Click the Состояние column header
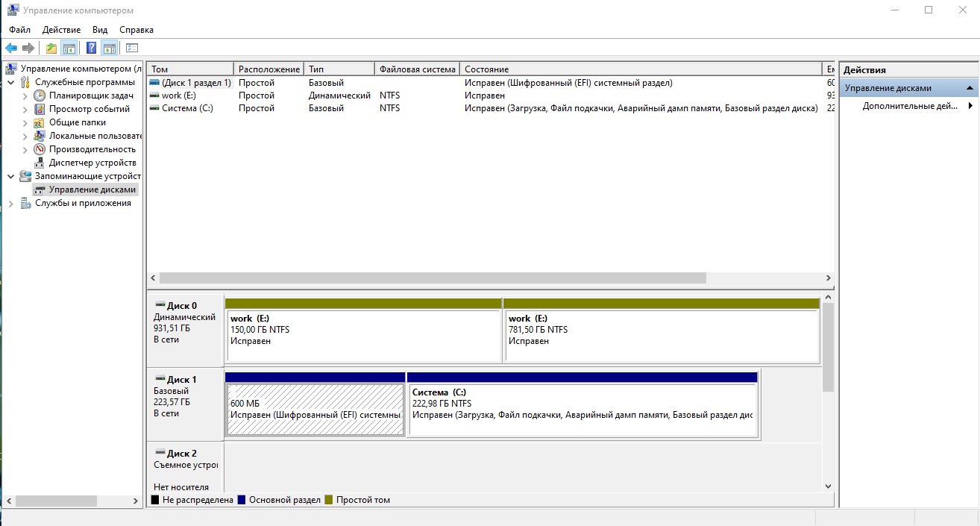Screen dimensions: 980x526 pos(641,69)
